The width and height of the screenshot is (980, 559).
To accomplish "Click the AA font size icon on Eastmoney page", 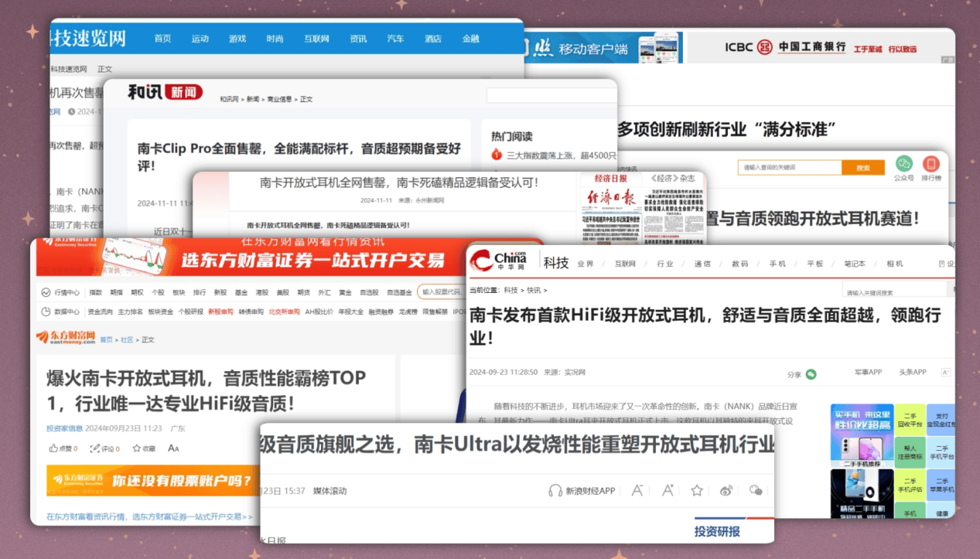I will [173, 448].
